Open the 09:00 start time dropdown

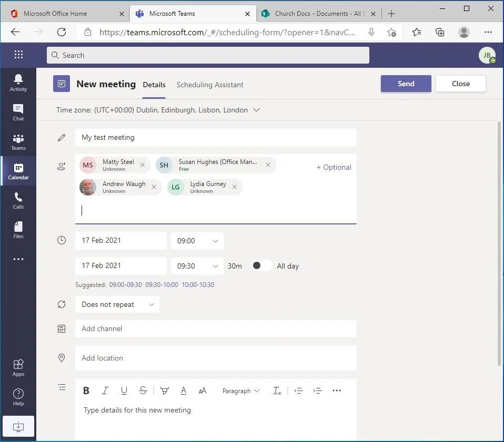click(x=197, y=241)
